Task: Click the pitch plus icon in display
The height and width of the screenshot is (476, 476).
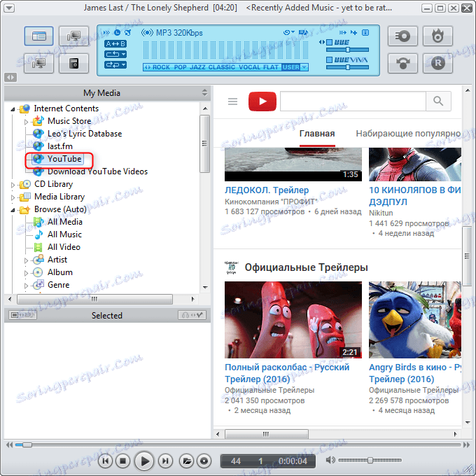Action: pyautogui.click(x=354, y=32)
